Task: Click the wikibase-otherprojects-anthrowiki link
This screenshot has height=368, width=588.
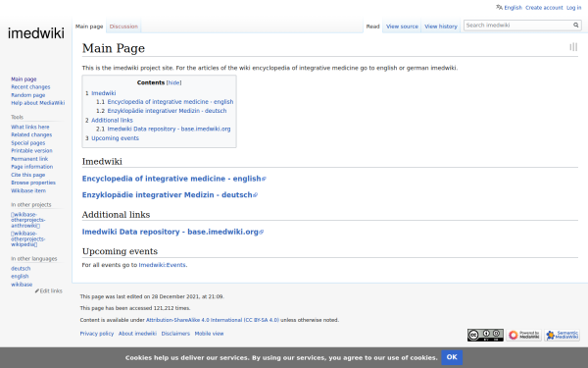Action: click(27, 220)
